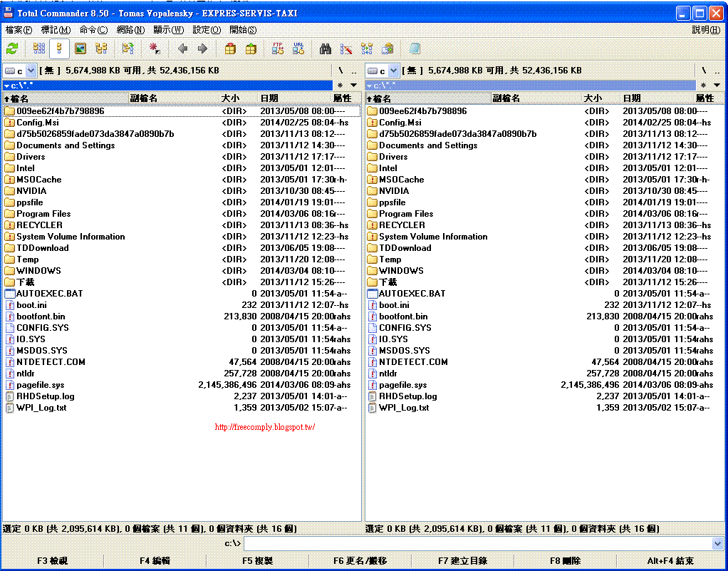Open right panel directory hotlist asterisk

tap(703, 86)
